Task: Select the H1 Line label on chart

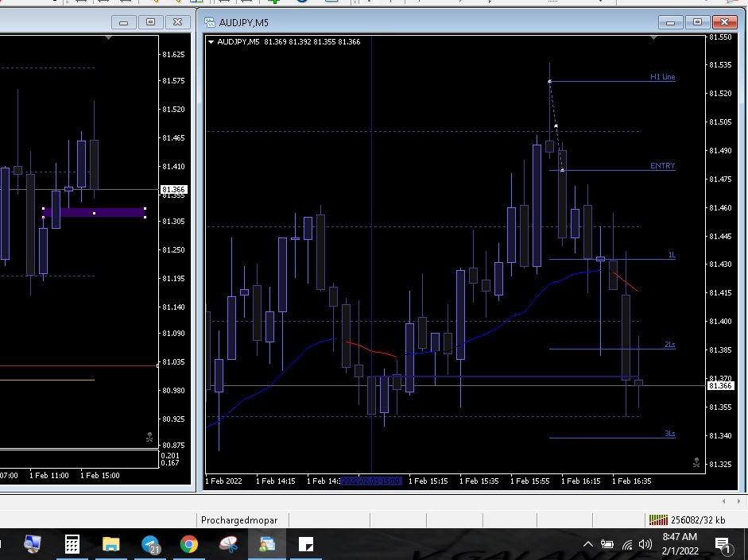Action: point(662,77)
